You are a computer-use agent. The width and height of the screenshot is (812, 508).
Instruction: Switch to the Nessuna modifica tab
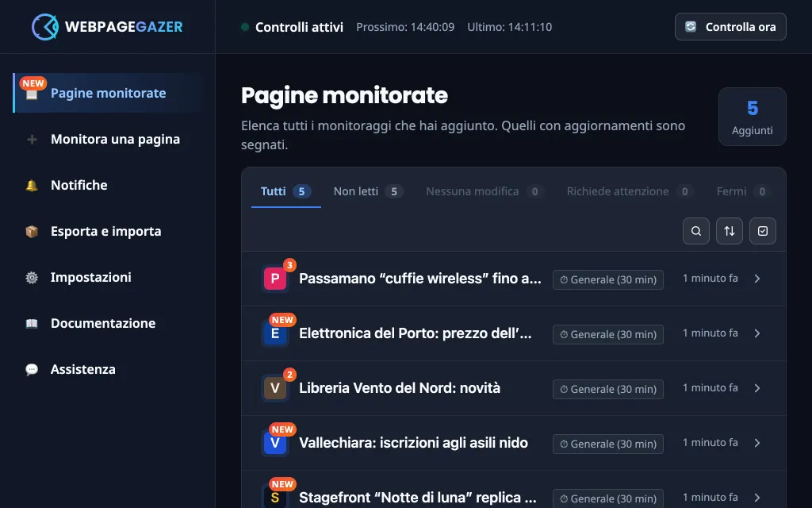(x=485, y=191)
